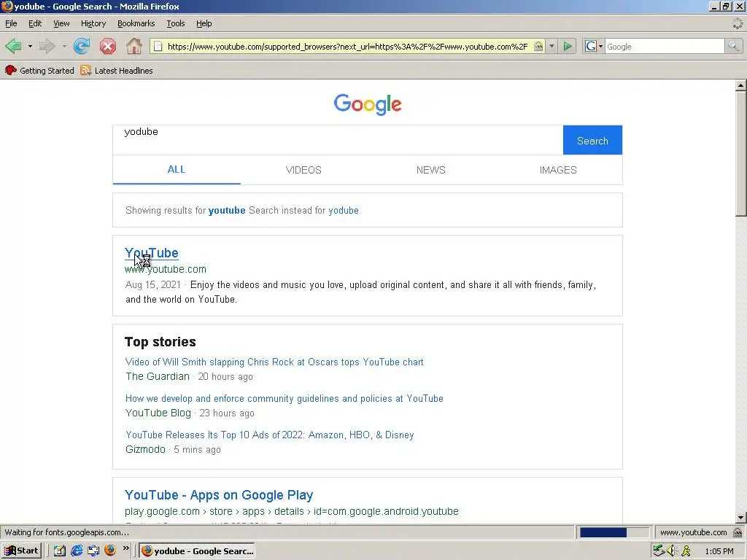Open the Top 10 Ads of 2022 story
747x560 pixels.
[270, 435]
